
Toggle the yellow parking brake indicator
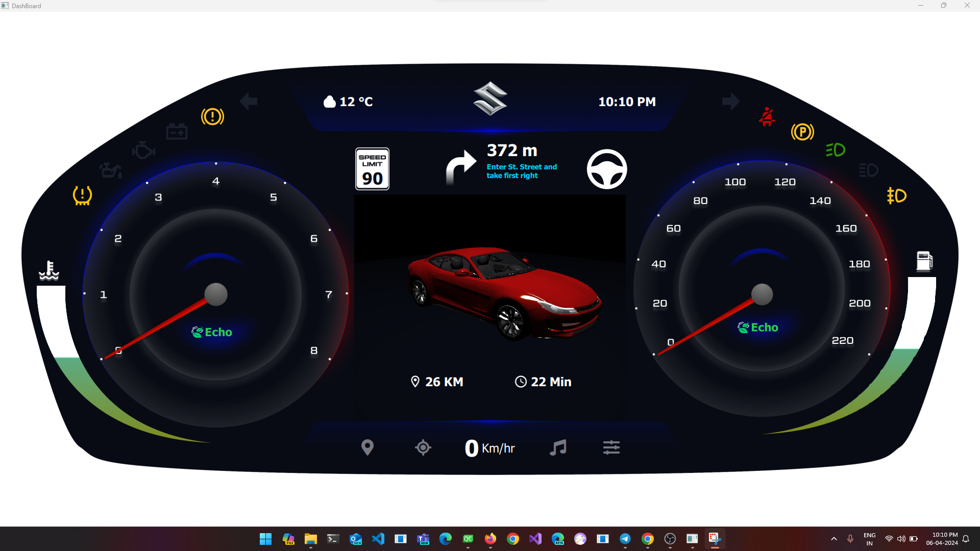click(802, 132)
